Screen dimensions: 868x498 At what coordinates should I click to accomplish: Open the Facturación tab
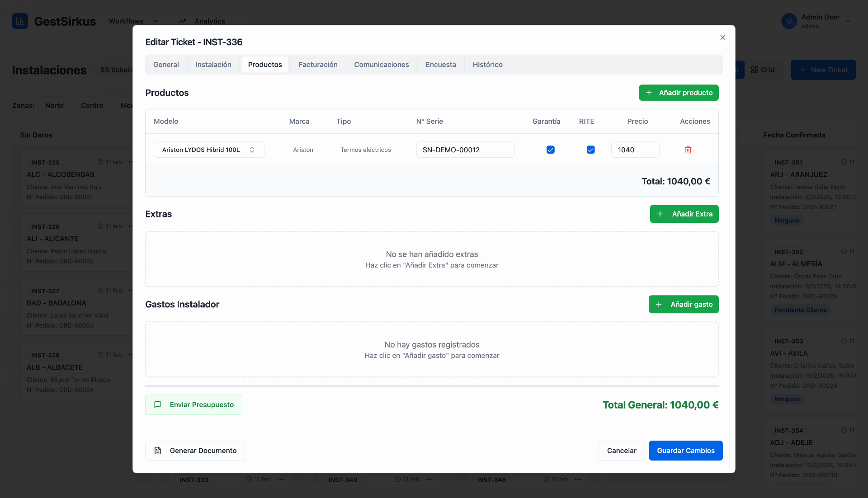click(x=318, y=65)
